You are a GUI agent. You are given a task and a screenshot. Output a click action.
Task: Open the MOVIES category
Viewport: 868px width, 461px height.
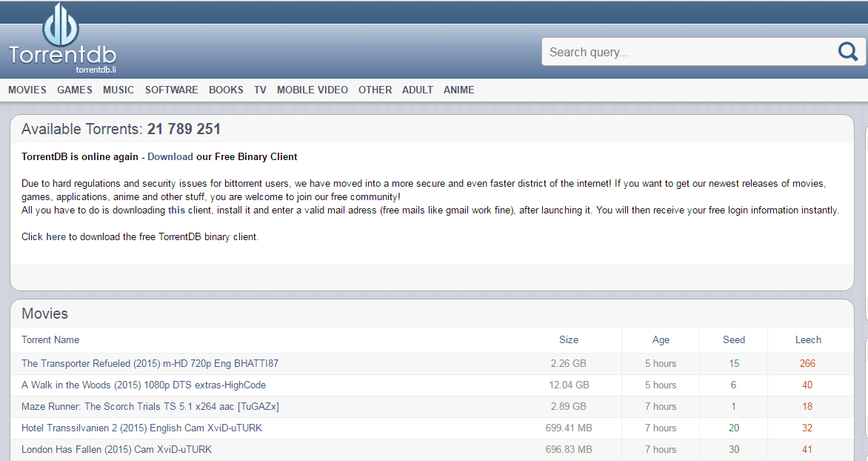(x=27, y=90)
